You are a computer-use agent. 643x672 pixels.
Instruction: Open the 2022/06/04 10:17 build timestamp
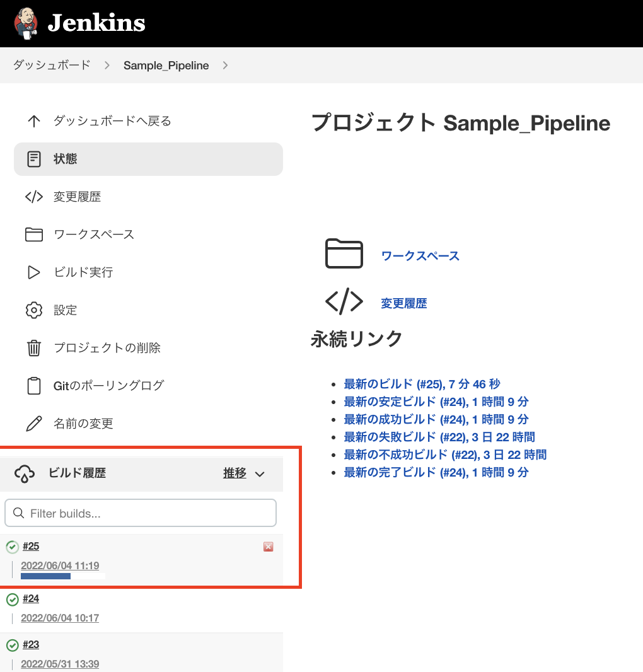click(x=60, y=618)
